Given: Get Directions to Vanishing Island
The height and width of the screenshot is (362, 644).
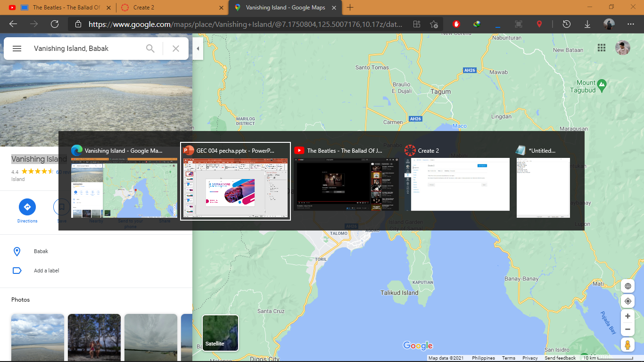Looking at the screenshot, I should point(27,206).
